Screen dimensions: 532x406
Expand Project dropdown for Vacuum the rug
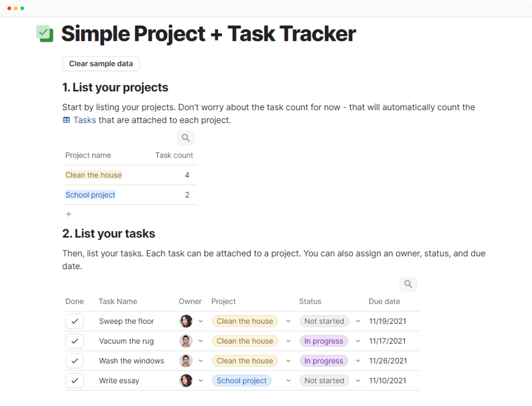(x=288, y=341)
